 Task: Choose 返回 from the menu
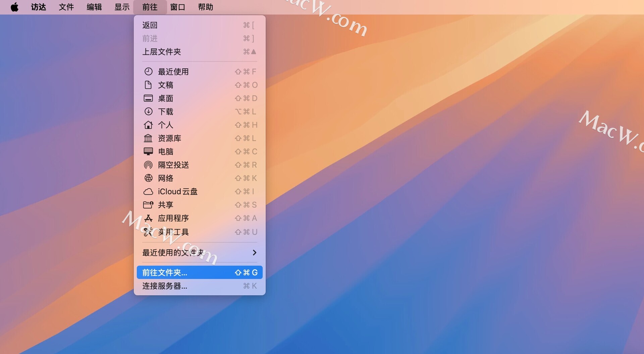tap(200, 25)
